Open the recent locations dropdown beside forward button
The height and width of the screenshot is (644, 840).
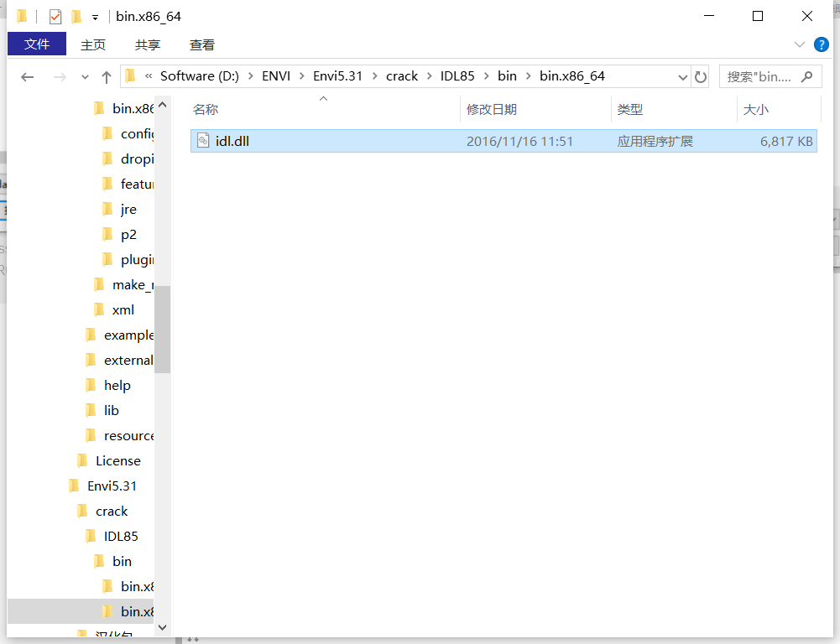(x=84, y=76)
